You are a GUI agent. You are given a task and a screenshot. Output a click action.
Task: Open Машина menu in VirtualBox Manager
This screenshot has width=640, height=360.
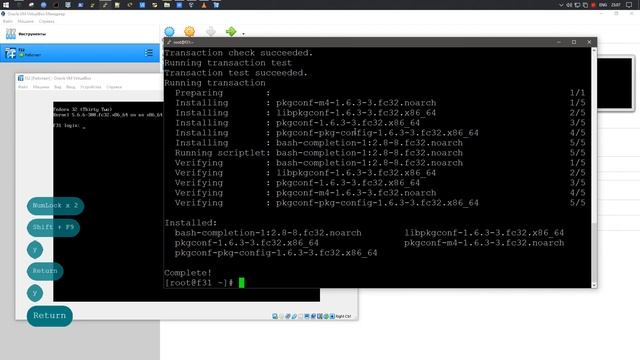tap(26, 21)
